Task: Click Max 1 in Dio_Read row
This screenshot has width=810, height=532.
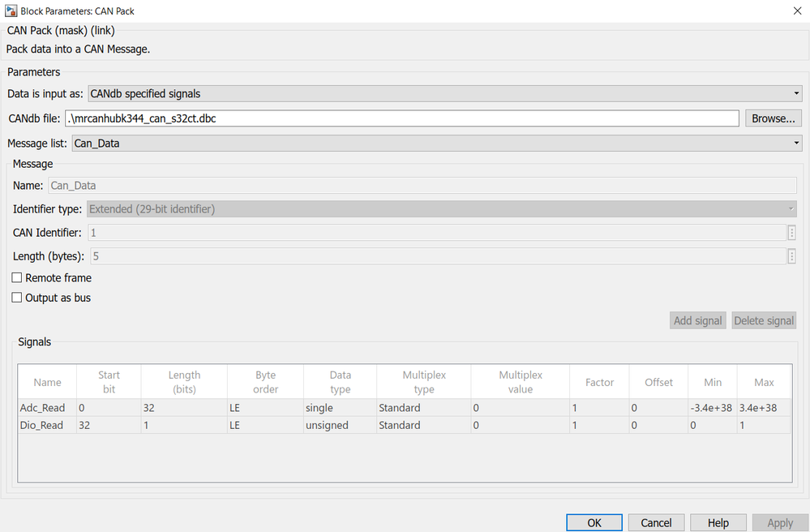Action: click(x=764, y=425)
